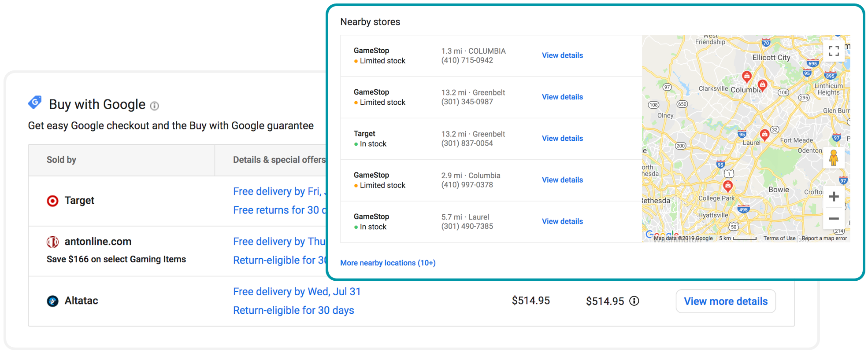
Task: Click the Buy with Google tag icon
Action: click(x=35, y=102)
